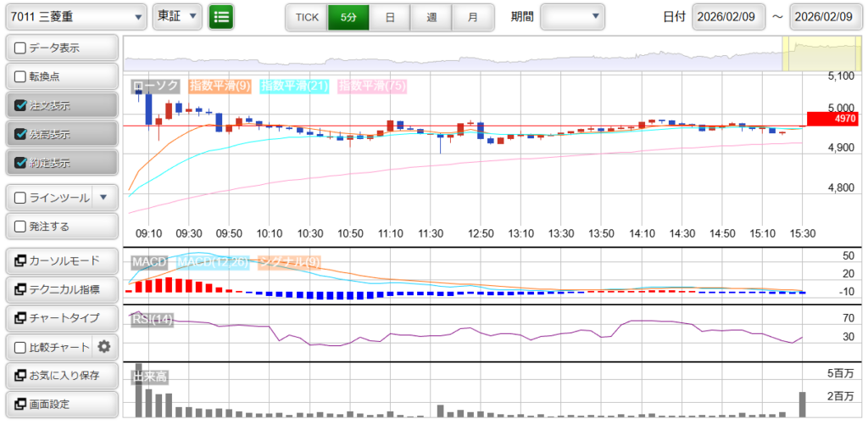
Task: Click the 指数平滑(9) legend label
Action: click(220, 86)
